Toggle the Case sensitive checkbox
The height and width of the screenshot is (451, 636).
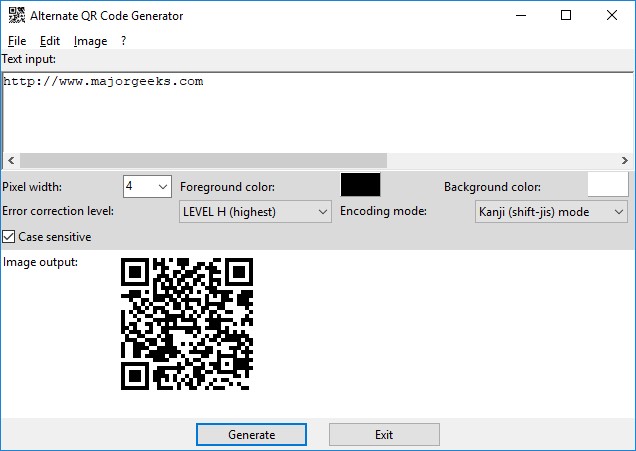(x=9, y=236)
